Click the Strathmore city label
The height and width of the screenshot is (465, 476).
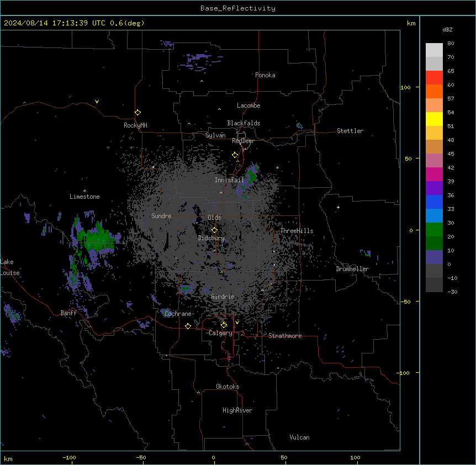[285, 336]
